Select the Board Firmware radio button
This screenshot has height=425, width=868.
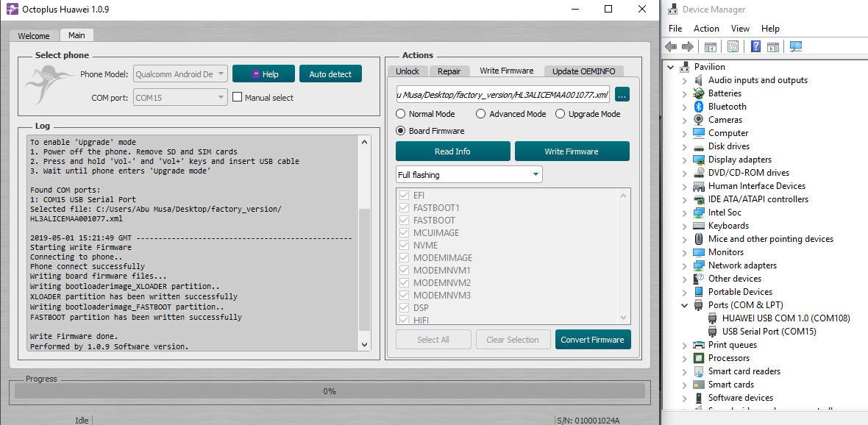[x=400, y=131]
